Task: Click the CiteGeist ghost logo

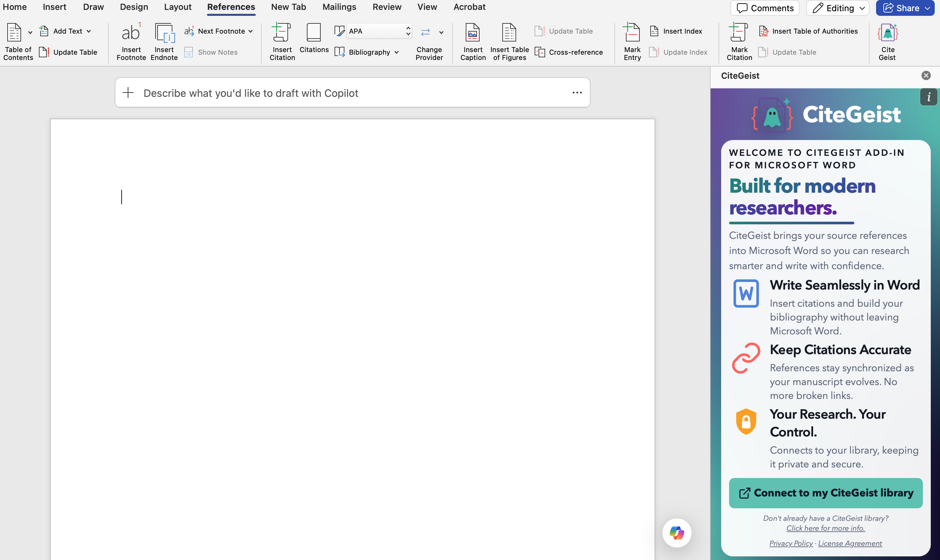Action: point(772,115)
